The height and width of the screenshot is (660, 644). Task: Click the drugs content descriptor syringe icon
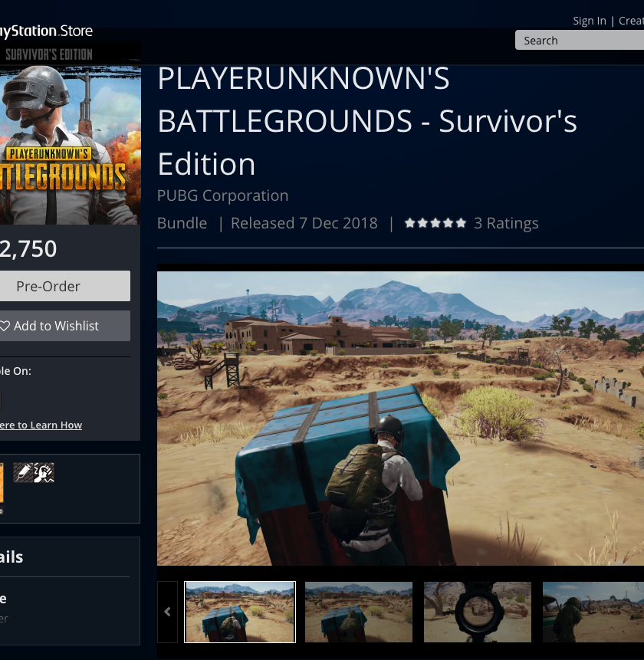point(23,473)
